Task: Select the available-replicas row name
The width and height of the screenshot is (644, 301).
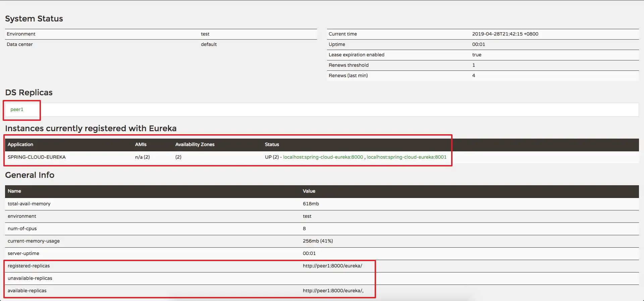Action: (x=27, y=291)
